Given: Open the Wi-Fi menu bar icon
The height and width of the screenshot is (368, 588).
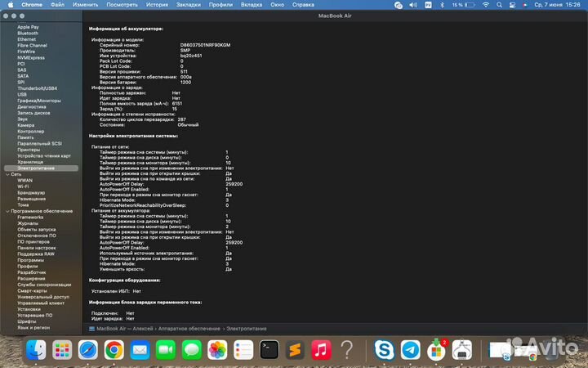Looking at the screenshot, I should click(x=486, y=5).
